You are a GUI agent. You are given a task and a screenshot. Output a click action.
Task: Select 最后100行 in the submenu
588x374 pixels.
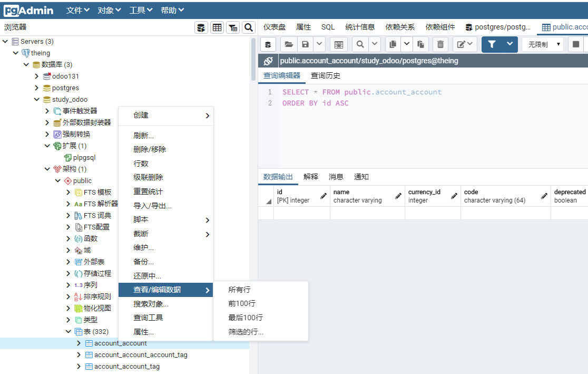[261, 318]
